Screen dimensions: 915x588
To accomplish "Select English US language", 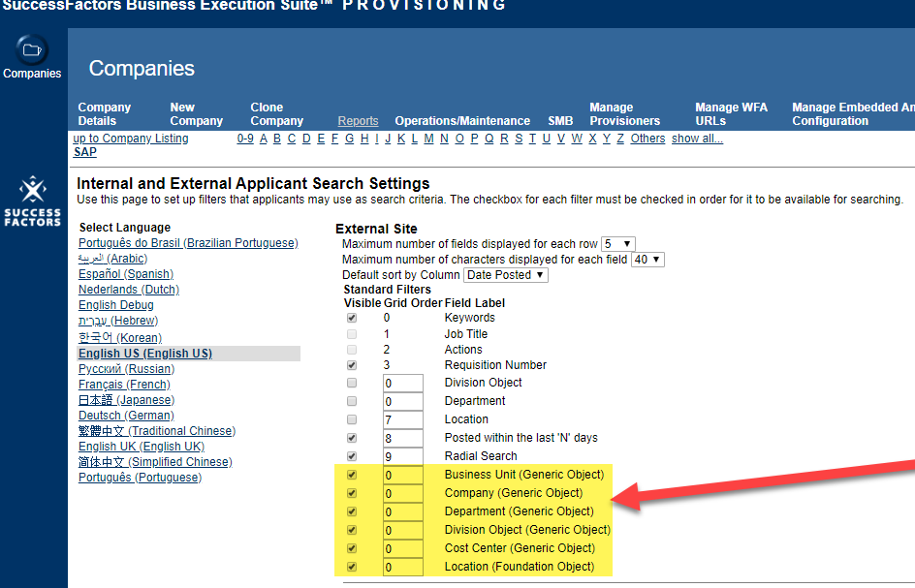I will pyautogui.click(x=145, y=353).
